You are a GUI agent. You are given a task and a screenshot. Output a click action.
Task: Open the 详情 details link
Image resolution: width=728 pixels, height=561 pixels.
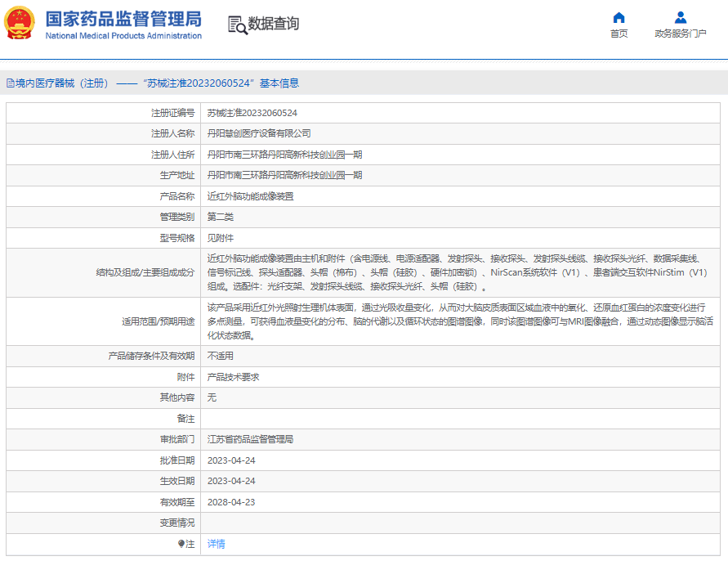(216, 543)
